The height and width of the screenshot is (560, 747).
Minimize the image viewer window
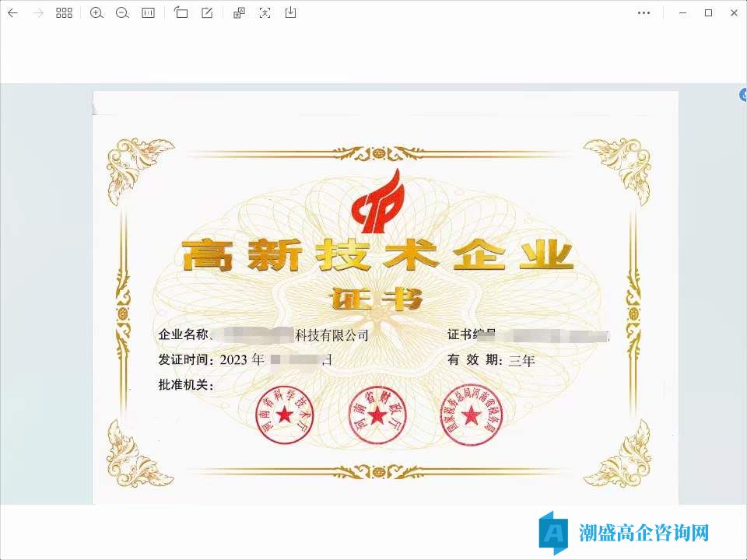point(682,13)
